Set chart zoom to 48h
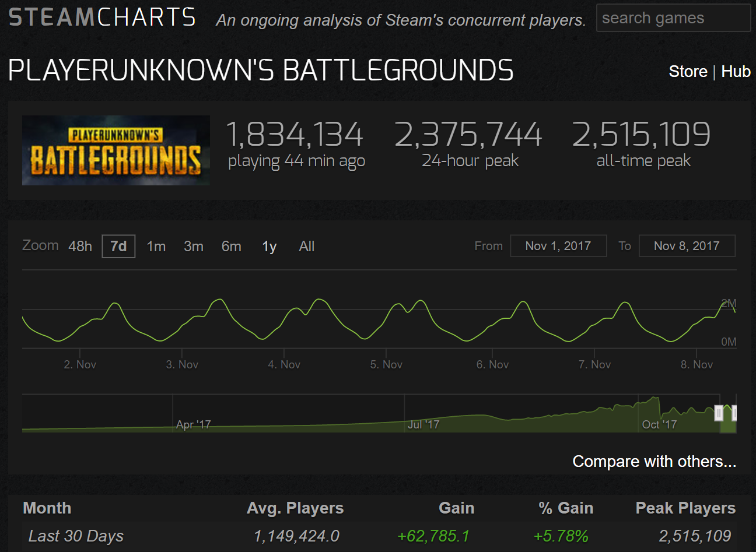756x552 pixels. tap(80, 247)
